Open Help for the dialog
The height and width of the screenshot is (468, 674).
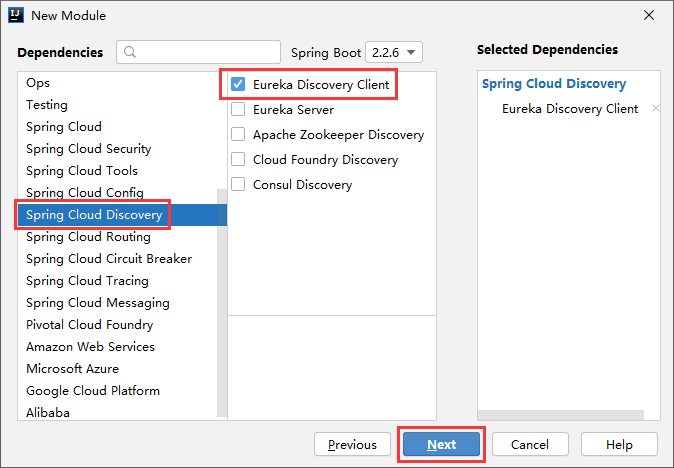click(x=619, y=445)
